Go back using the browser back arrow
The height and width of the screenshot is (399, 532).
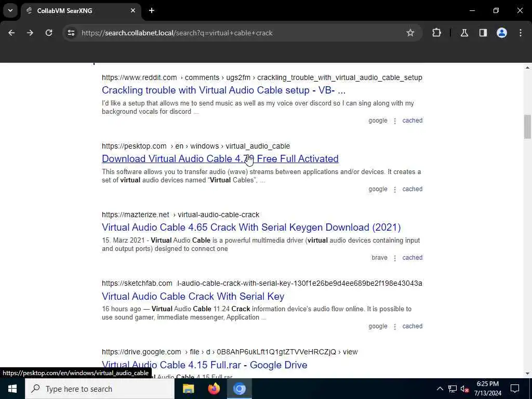coord(11,33)
